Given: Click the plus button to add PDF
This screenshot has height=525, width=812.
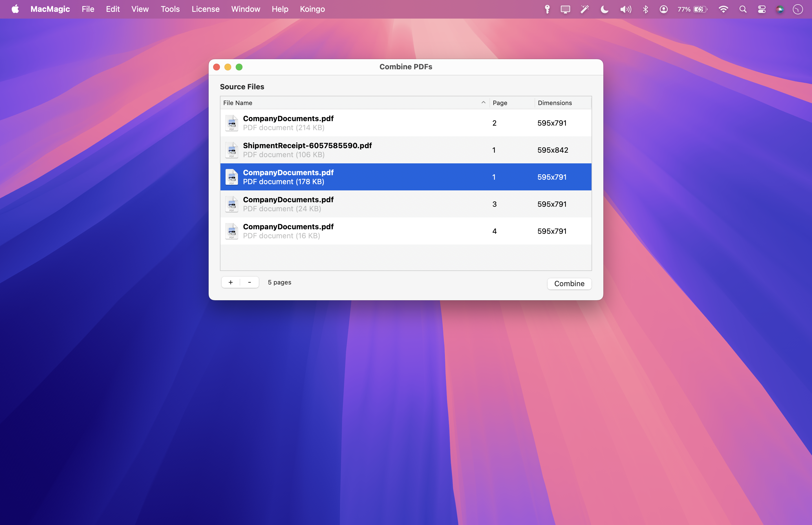Looking at the screenshot, I should tap(231, 282).
